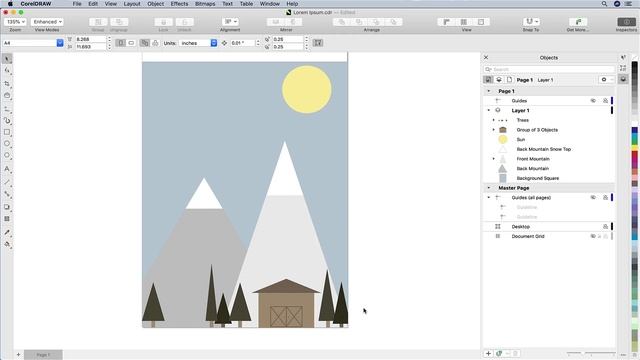This screenshot has height=360, width=640.
Task: Open the Inspectors panel button
Action: [627, 22]
